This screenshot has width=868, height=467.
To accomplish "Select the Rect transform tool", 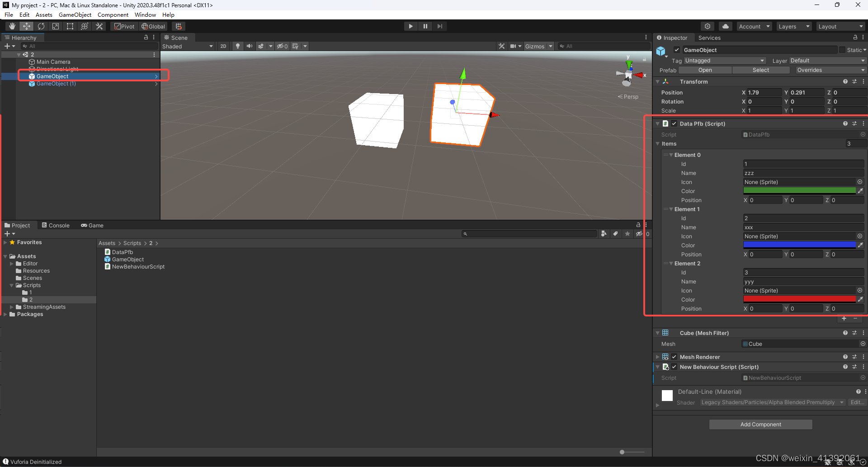I will [x=70, y=26].
